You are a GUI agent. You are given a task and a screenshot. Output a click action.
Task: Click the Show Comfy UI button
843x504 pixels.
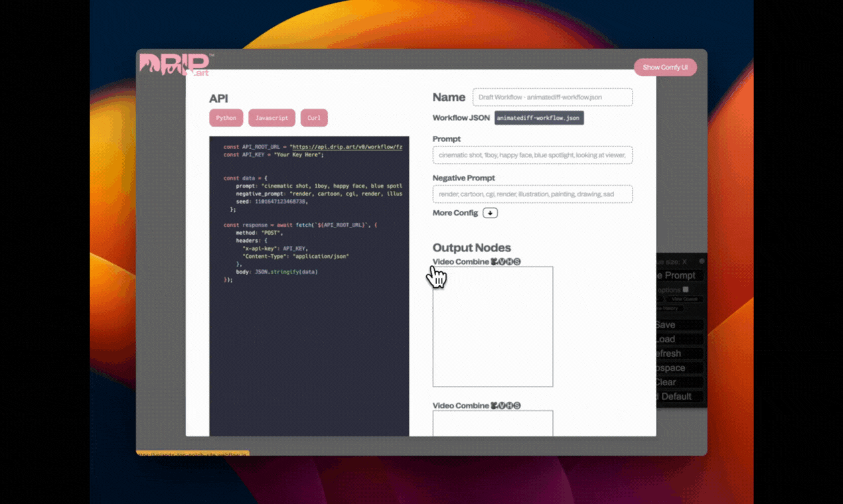pos(665,67)
